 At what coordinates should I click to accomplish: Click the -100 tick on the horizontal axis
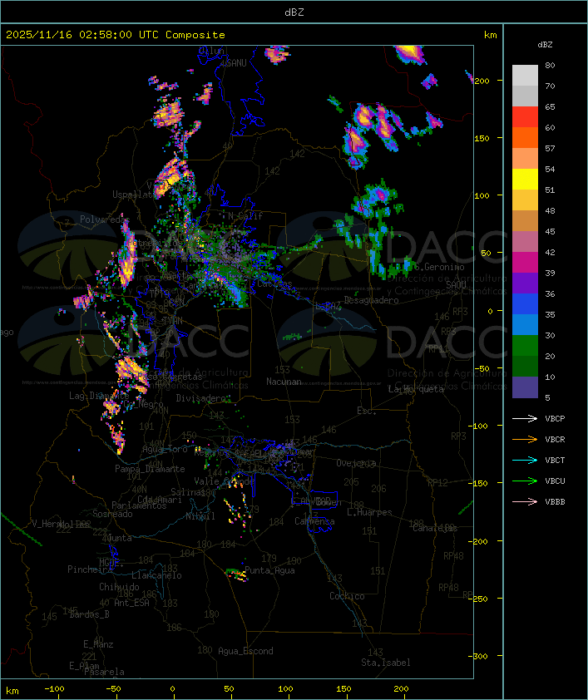[54, 689]
